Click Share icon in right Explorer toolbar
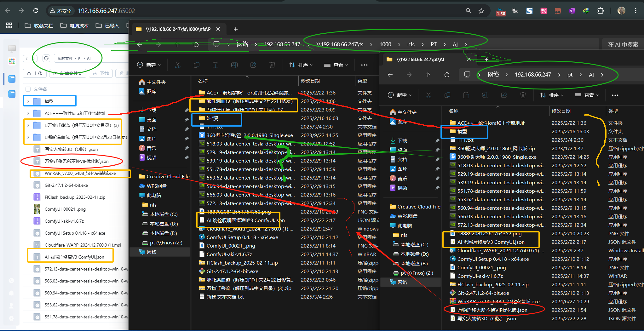 [x=504, y=95]
